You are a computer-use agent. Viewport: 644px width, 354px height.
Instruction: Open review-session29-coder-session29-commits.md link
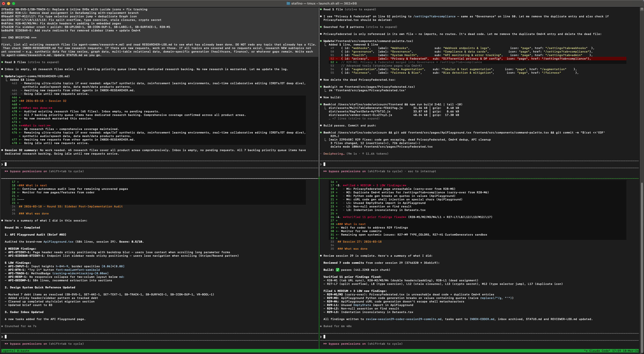pyautogui.click(x=403, y=319)
